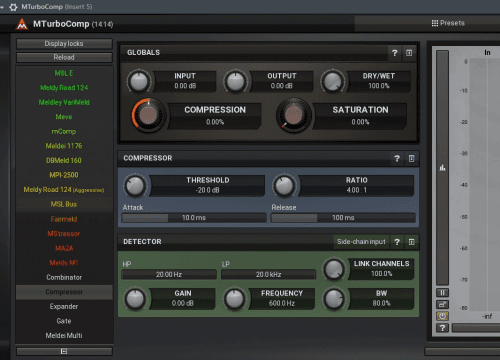Viewport: 500px width, 360px height.
Task: Click Detector panel presets icon
Action: pyautogui.click(x=412, y=242)
